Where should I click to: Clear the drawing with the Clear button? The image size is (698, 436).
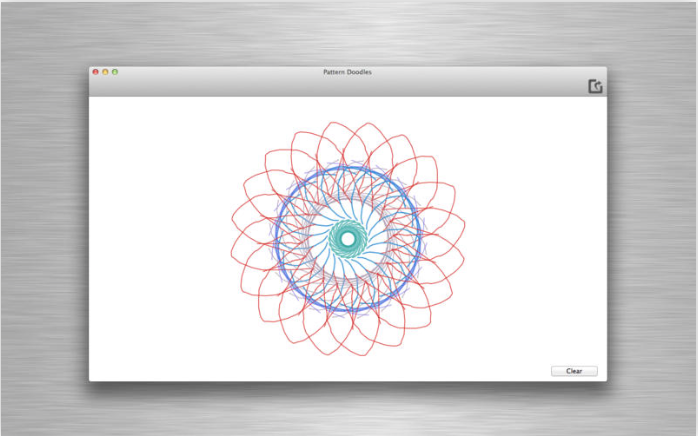[x=574, y=371]
